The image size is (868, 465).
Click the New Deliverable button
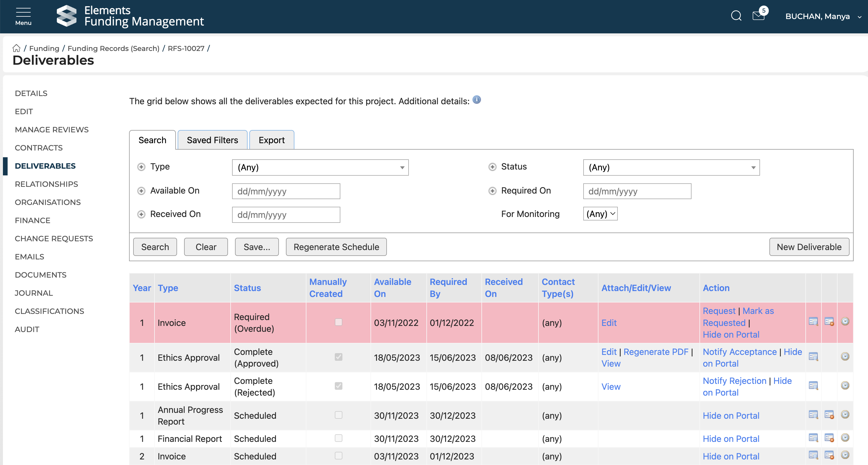(x=809, y=247)
